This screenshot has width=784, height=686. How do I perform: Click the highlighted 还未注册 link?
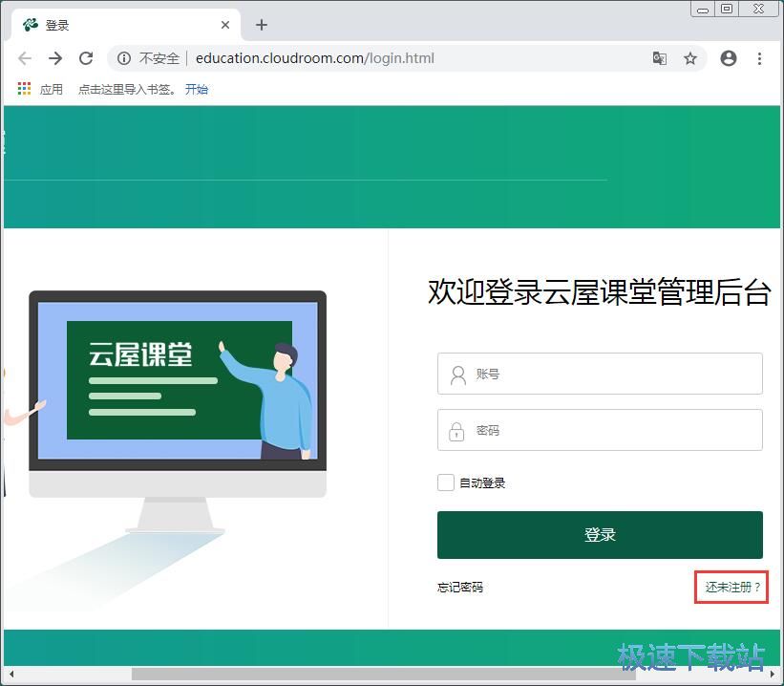coord(731,587)
